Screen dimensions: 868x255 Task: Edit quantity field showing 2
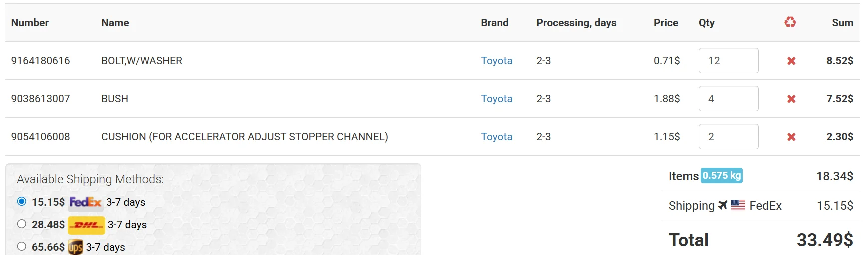pos(728,137)
